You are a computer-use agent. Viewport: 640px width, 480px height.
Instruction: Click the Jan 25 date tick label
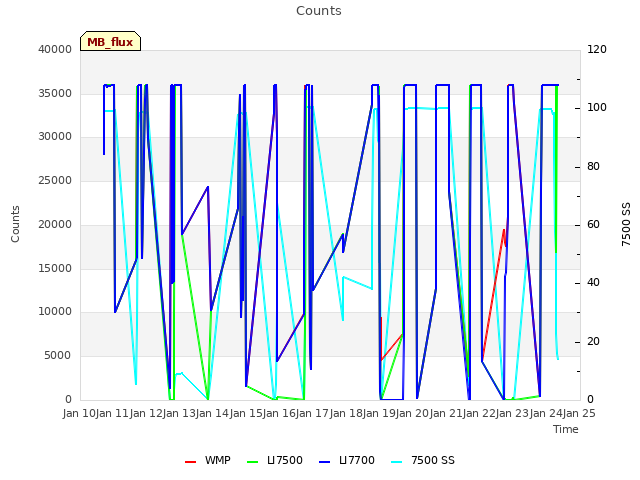click(579, 413)
